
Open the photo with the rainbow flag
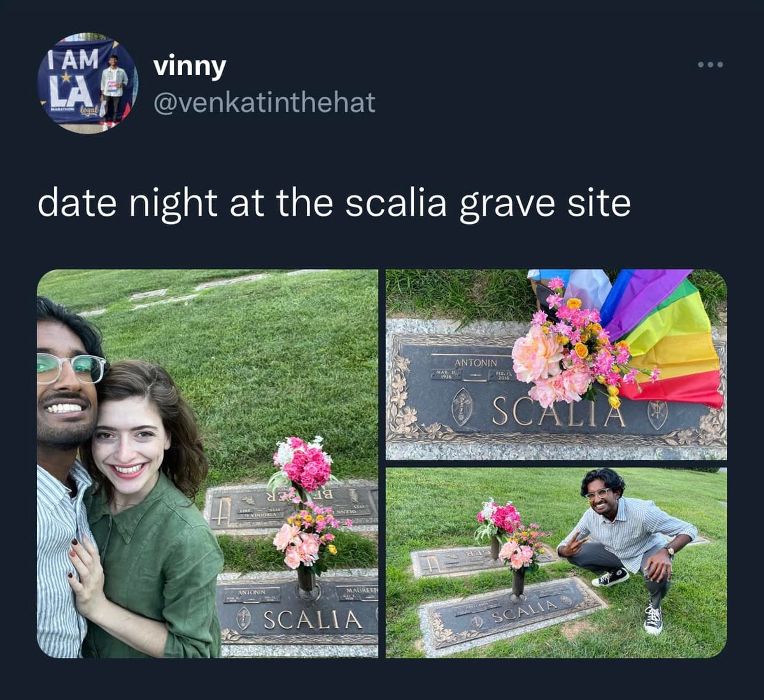[556, 365]
